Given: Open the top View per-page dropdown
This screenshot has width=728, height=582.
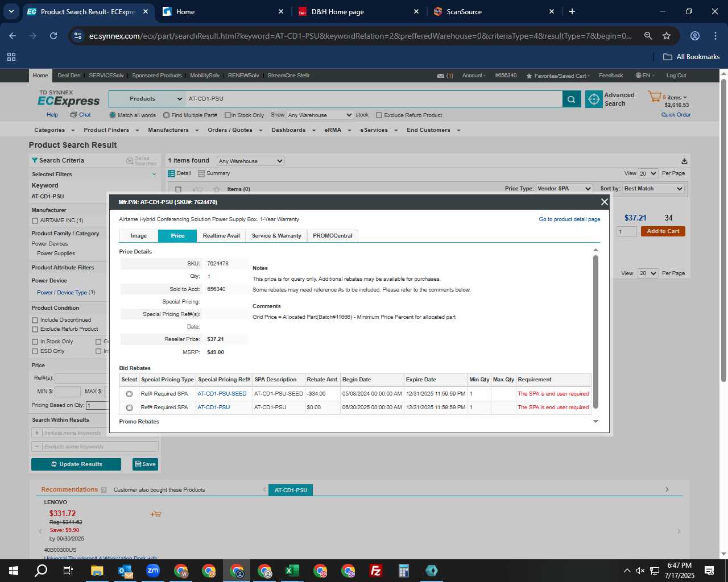Looking at the screenshot, I should point(648,173).
